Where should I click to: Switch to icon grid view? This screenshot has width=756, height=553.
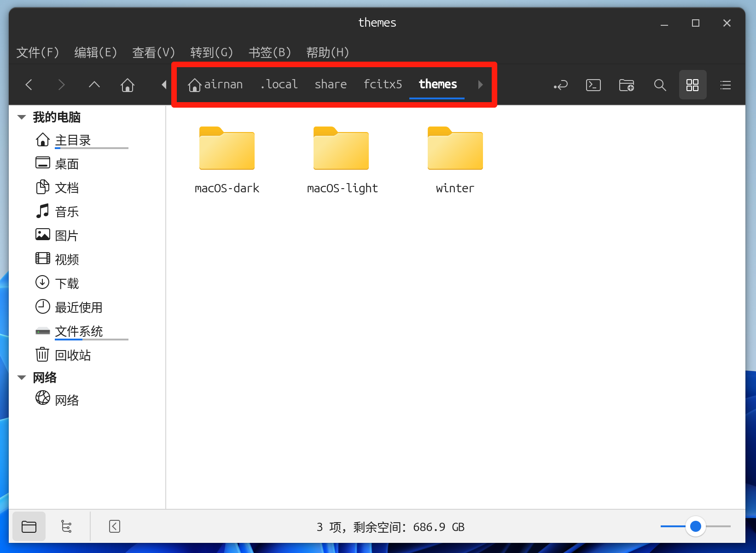692,85
